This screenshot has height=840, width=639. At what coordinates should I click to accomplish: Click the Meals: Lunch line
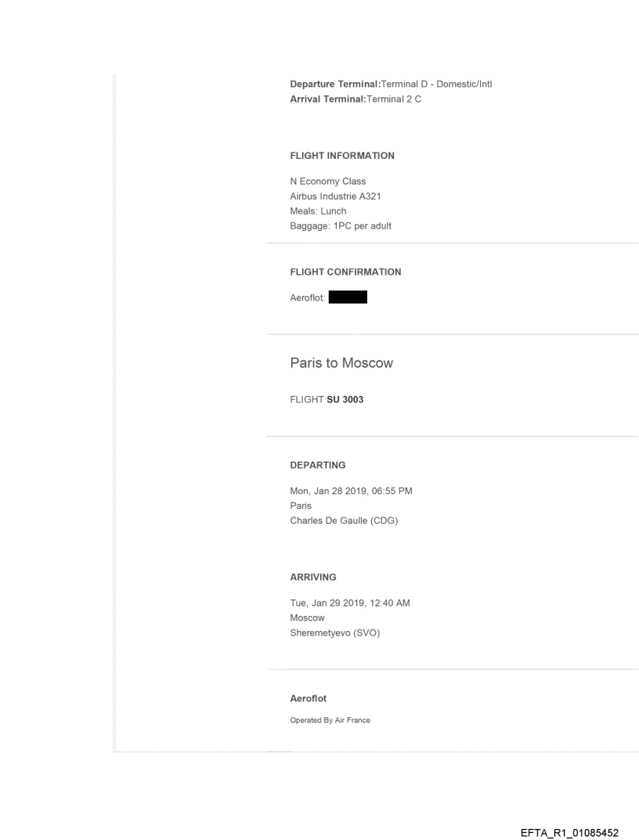318,211
